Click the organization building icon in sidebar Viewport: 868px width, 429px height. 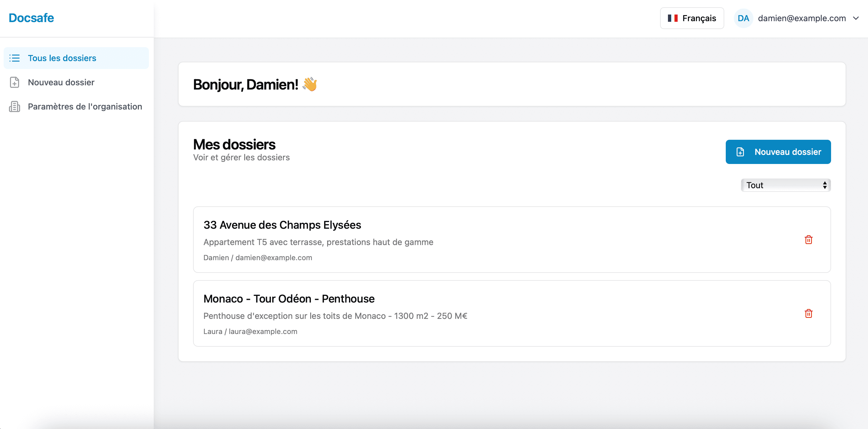click(x=15, y=106)
